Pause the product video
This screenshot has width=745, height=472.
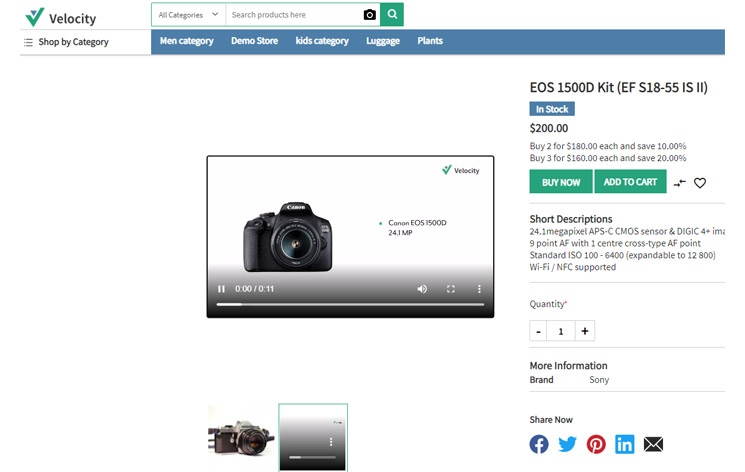pos(222,289)
